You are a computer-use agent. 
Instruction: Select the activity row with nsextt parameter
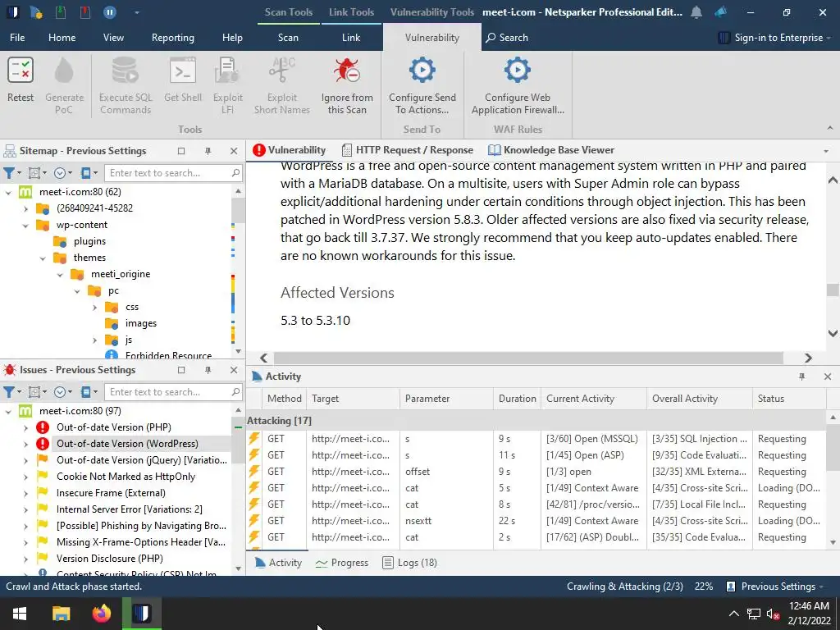click(536, 521)
